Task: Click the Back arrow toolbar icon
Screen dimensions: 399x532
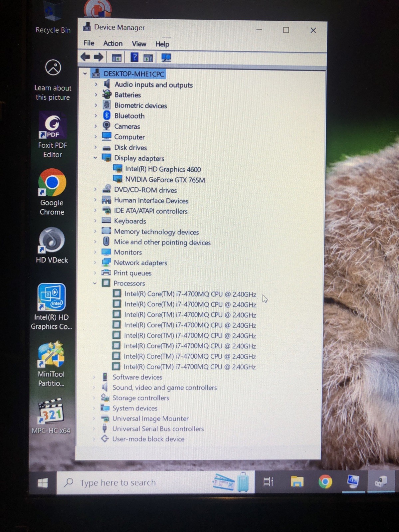Action: point(85,57)
